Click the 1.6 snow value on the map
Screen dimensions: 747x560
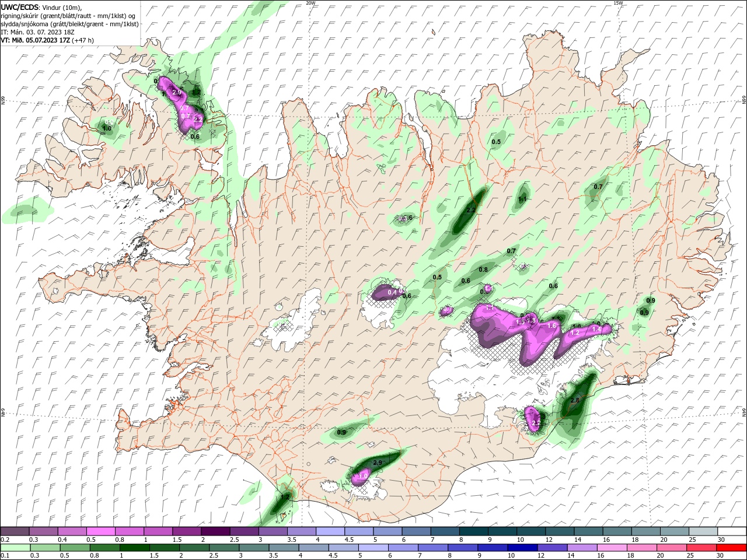pyautogui.click(x=552, y=326)
